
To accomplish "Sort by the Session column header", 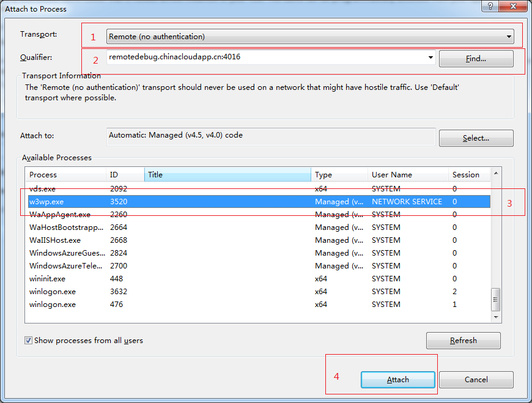I will (x=469, y=175).
